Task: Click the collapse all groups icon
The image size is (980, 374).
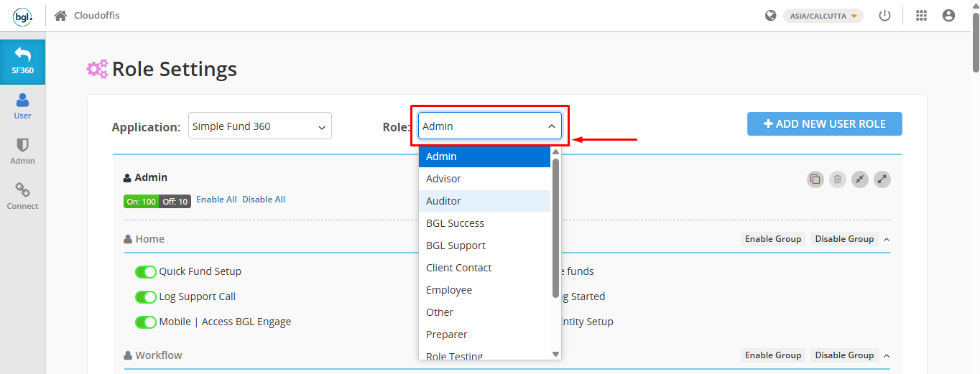Action: (860, 179)
